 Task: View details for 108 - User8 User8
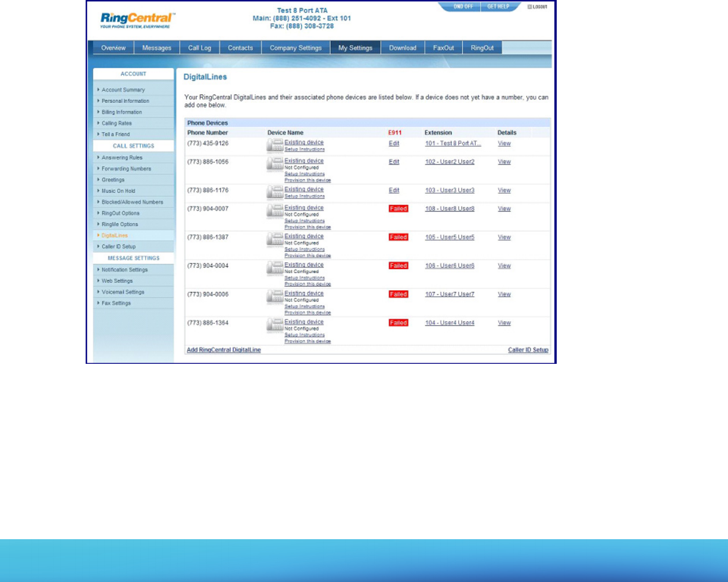[x=504, y=209]
